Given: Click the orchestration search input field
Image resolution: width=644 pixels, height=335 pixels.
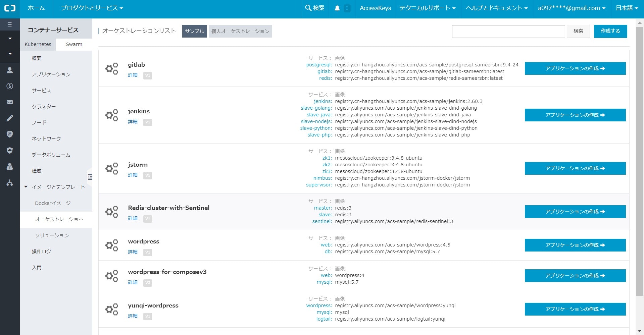Looking at the screenshot, I should 508,31.
